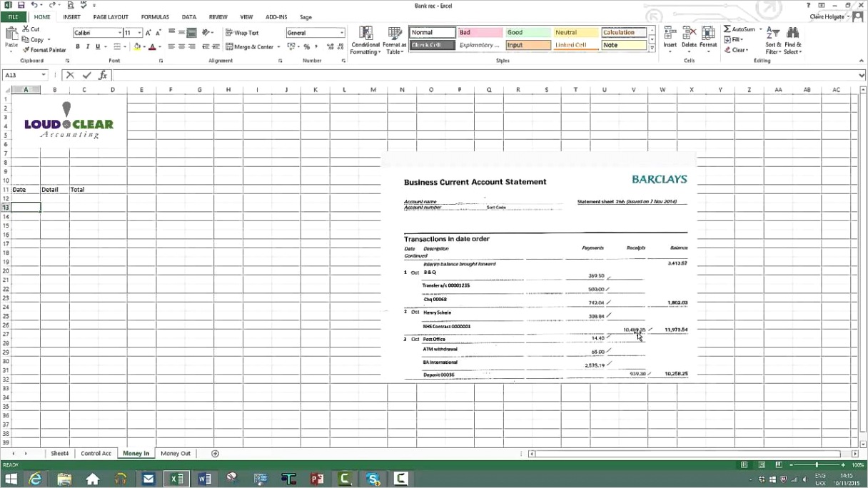Click the Format Painter tool

tap(44, 50)
